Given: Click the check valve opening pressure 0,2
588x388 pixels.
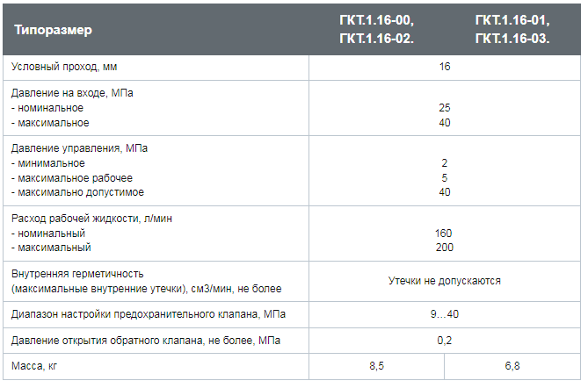Looking at the screenshot, I should [x=445, y=341].
